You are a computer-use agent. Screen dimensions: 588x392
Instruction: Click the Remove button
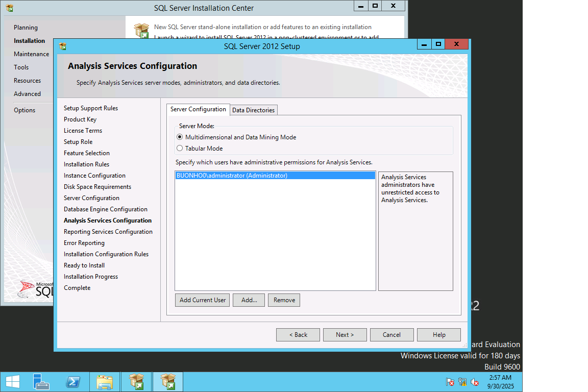[284, 300]
